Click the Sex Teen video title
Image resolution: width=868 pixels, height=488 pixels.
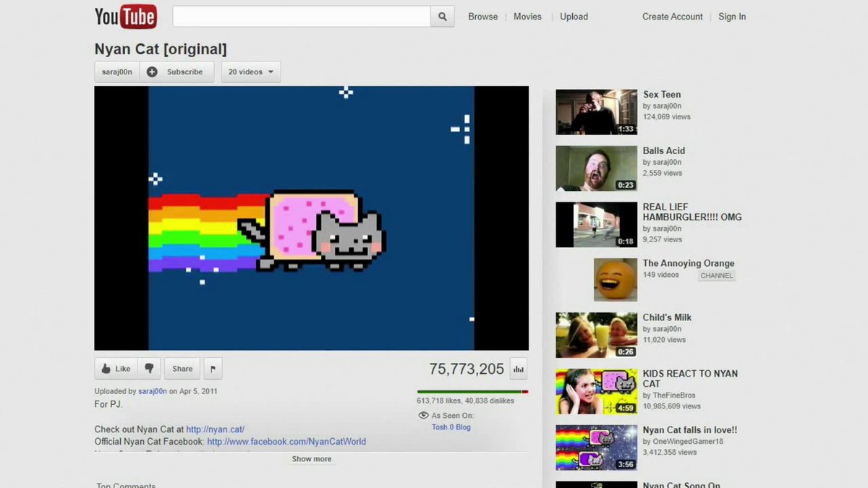pos(662,95)
